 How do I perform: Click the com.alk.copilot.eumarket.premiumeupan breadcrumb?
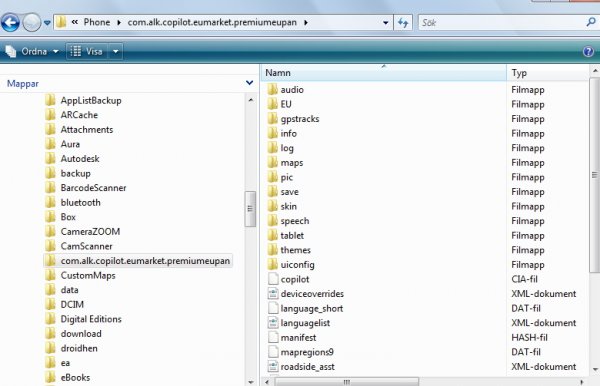(212, 22)
